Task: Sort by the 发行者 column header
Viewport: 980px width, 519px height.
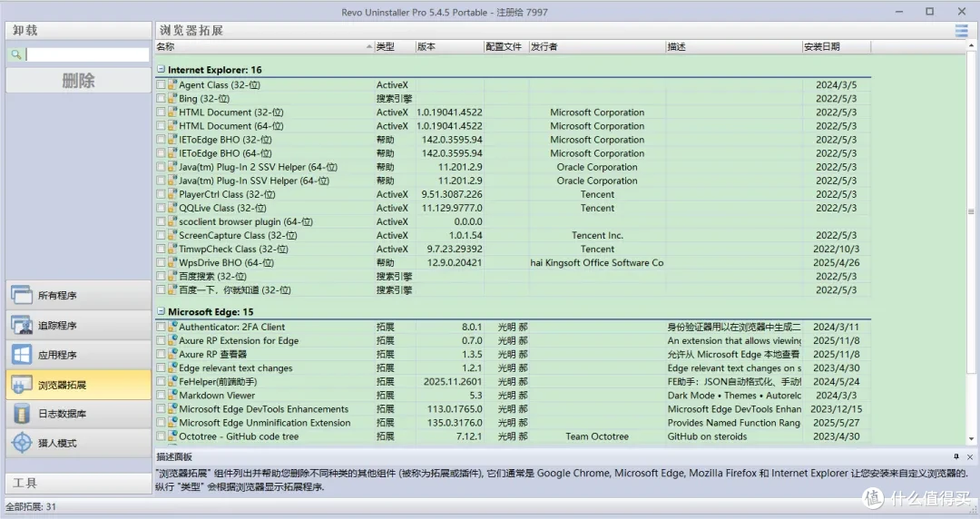Action: pos(597,47)
